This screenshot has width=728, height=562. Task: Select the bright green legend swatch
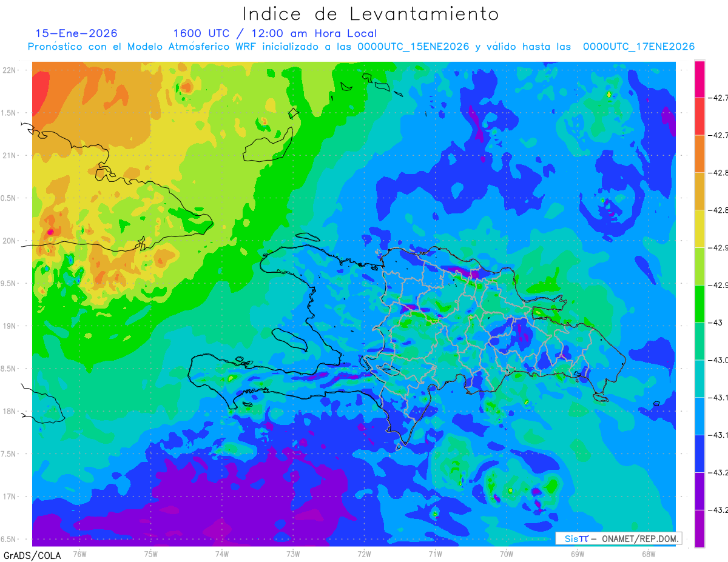point(699,304)
